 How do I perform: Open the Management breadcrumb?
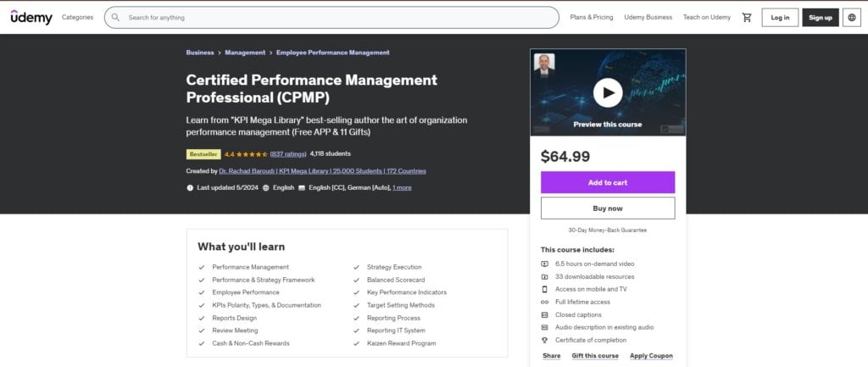(245, 53)
